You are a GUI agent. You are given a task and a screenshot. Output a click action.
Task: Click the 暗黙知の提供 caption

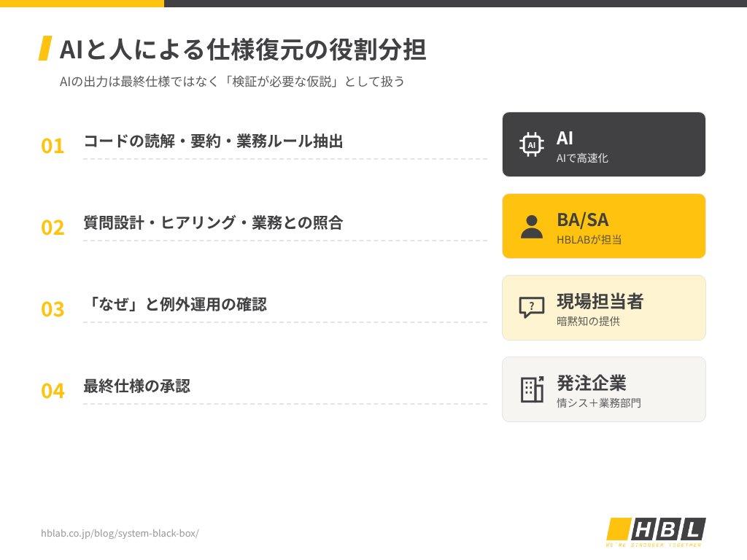(588, 322)
